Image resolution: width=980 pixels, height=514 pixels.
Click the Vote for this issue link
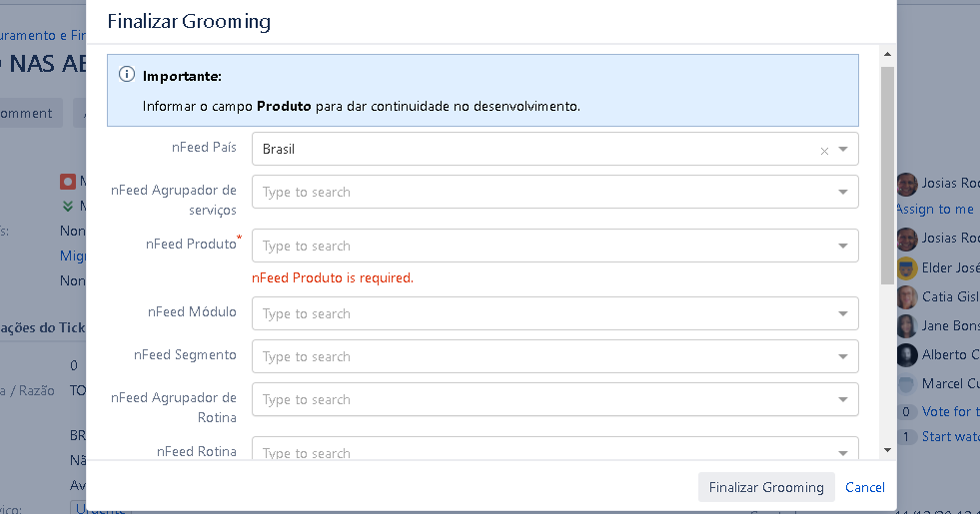coord(947,411)
